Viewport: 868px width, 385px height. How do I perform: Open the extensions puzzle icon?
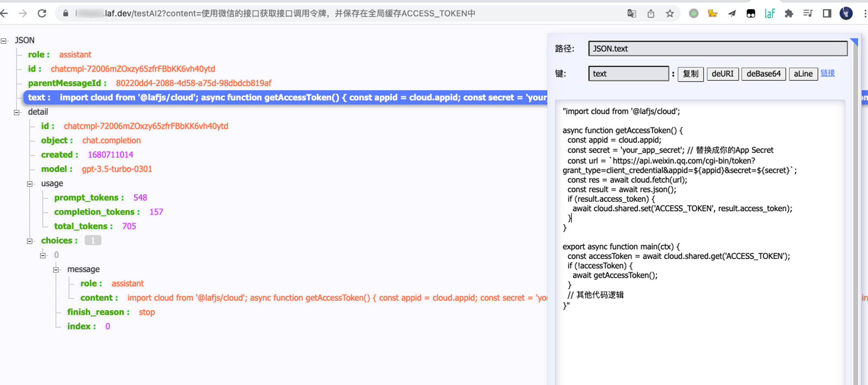789,13
